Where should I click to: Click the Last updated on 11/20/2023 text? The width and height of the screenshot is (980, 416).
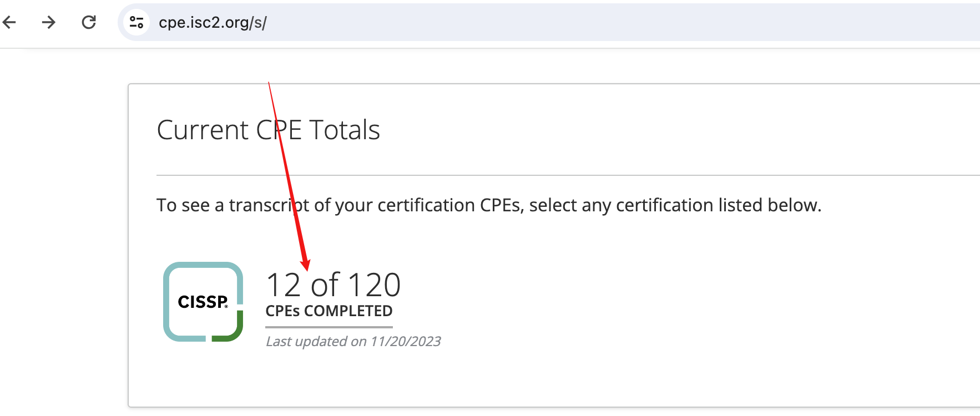point(353,341)
